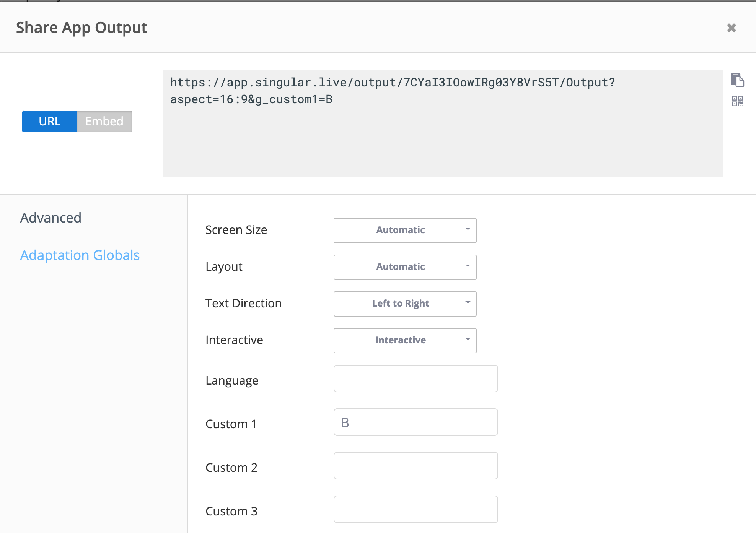This screenshot has height=533, width=756.
Task: Click the Layout dropdown caret arrow
Action: (468, 266)
